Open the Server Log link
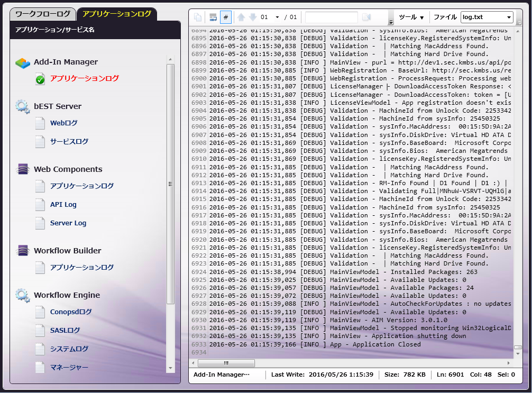 (68, 223)
